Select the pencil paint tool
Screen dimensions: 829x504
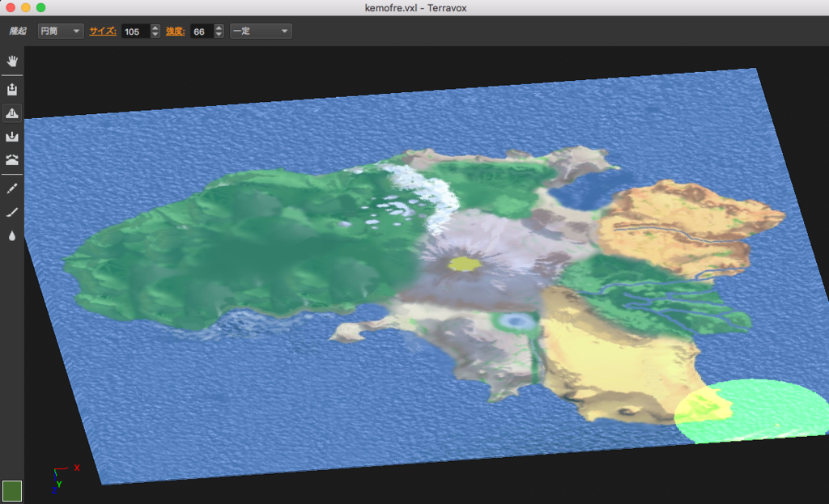pyautogui.click(x=12, y=188)
